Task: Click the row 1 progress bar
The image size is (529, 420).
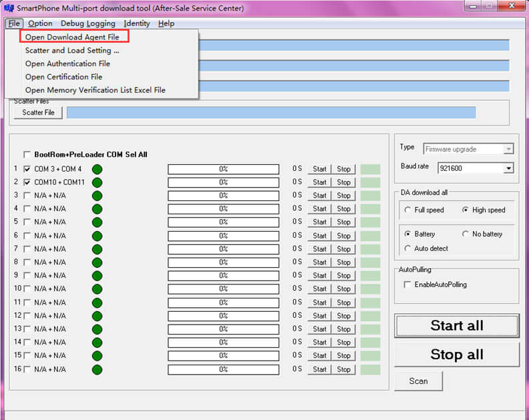Action: pyautogui.click(x=223, y=169)
